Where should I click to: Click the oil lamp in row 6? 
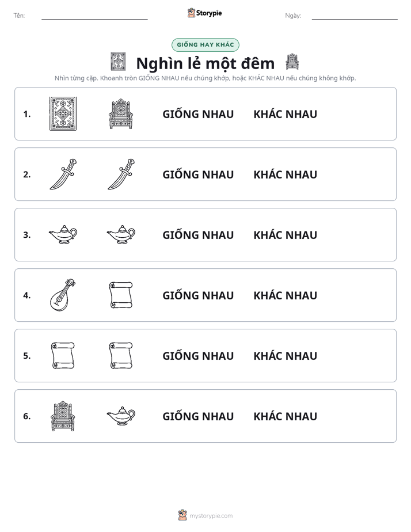pyautogui.click(x=121, y=416)
